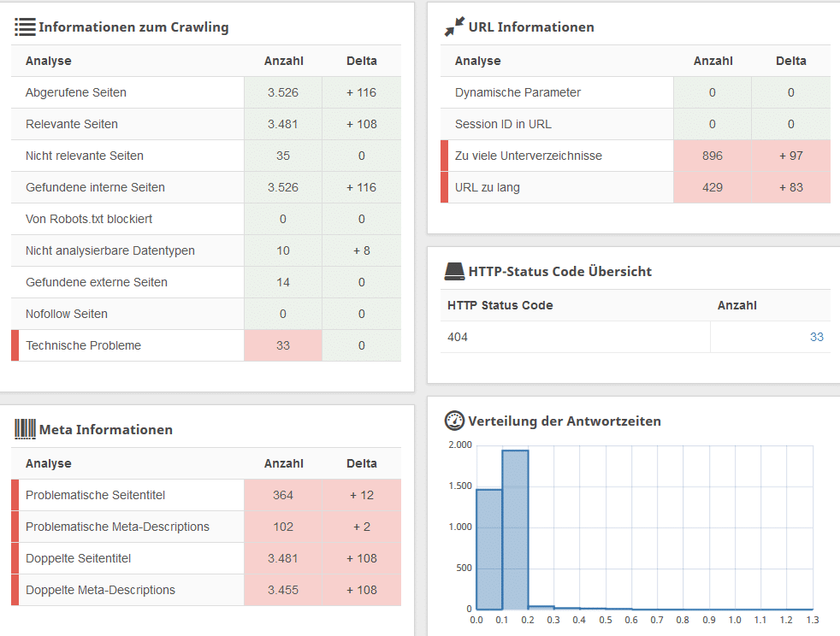Click the Anzahl value 35 for Nicht relevante Seiten
The height and width of the screenshot is (636, 840).
click(x=283, y=156)
